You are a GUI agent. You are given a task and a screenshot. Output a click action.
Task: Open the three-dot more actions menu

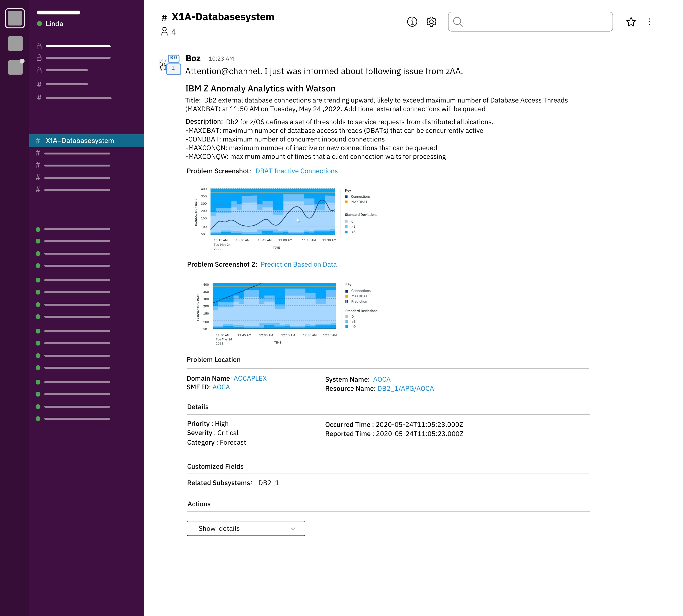pyautogui.click(x=649, y=22)
